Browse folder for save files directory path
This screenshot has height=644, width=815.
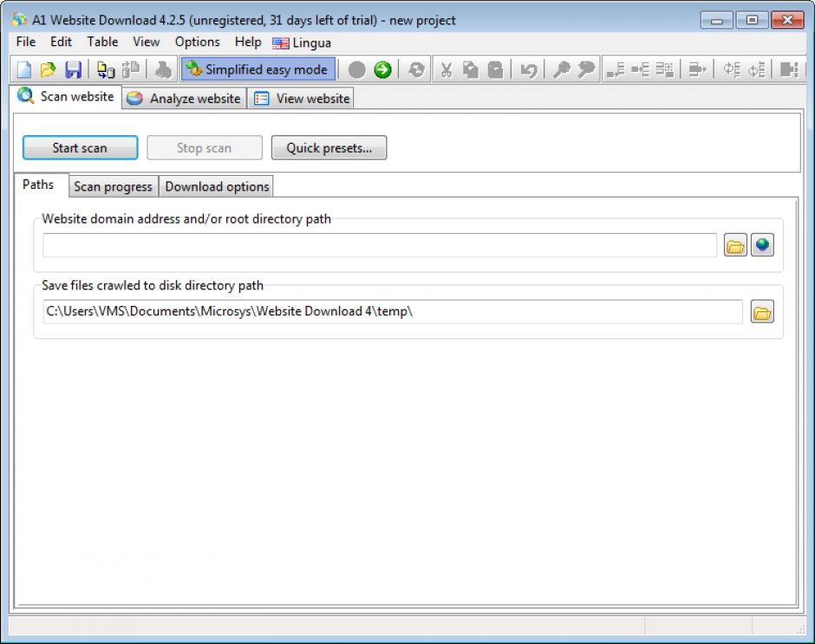[x=762, y=312]
